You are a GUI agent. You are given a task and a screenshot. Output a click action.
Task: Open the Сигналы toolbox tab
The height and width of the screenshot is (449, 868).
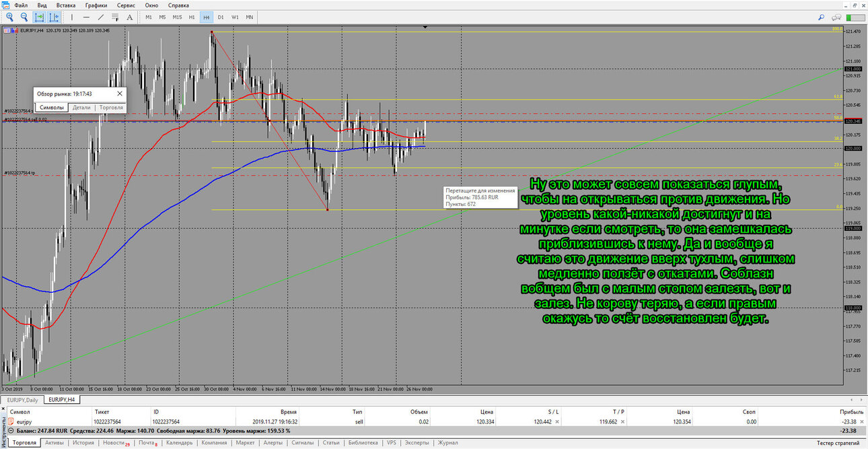pyautogui.click(x=303, y=443)
